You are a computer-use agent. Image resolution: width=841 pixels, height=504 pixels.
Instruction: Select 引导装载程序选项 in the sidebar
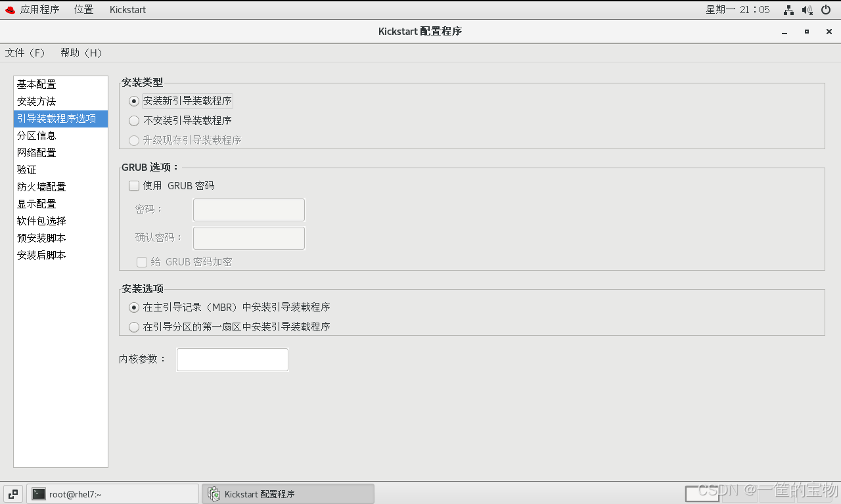[x=60, y=118]
